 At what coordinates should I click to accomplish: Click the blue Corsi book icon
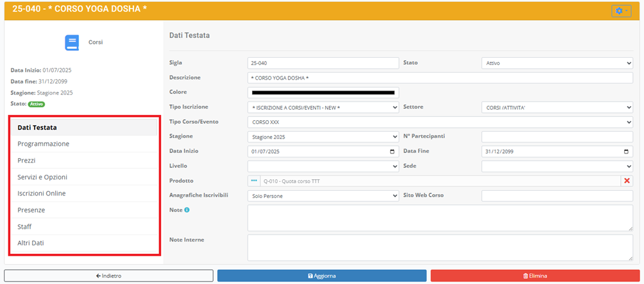click(72, 42)
